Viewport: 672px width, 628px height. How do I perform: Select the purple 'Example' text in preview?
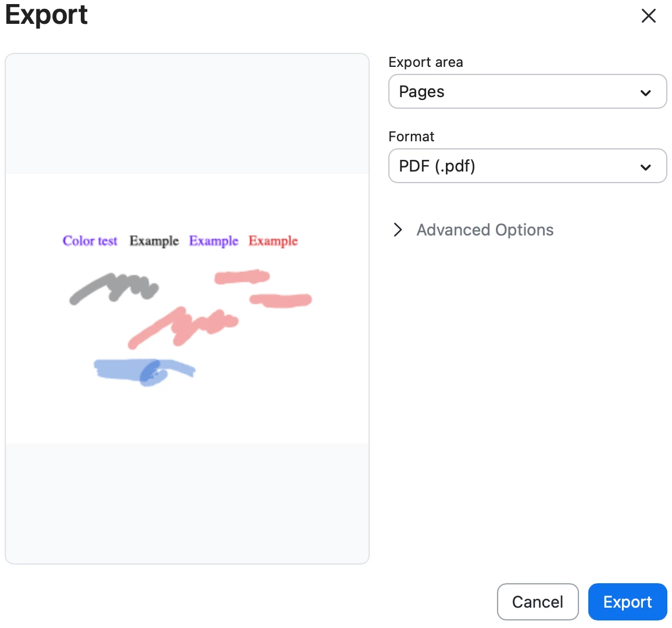pos(213,241)
